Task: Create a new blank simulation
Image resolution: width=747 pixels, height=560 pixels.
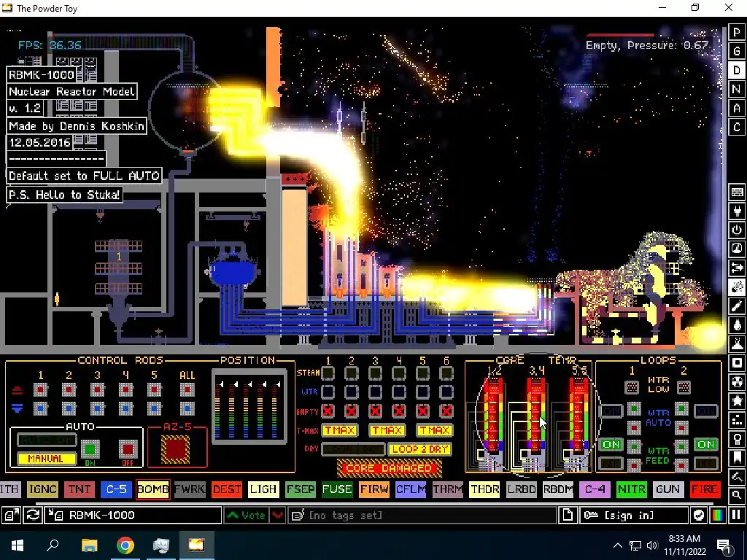Action: (568, 516)
